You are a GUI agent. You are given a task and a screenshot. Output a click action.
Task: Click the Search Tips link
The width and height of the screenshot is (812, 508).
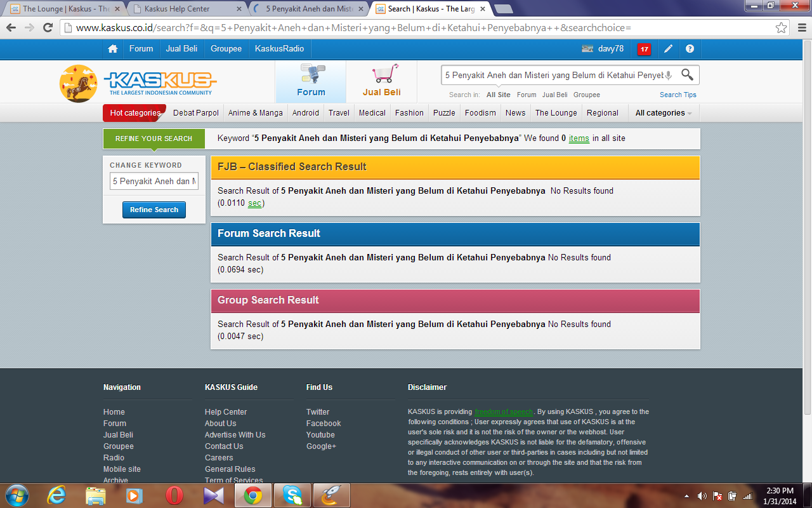coord(678,95)
